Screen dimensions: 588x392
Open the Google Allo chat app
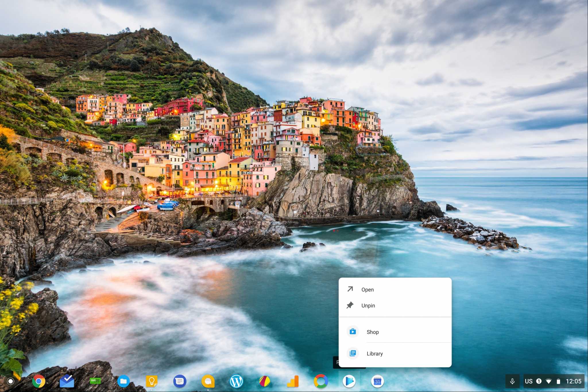[x=208, y=381]
